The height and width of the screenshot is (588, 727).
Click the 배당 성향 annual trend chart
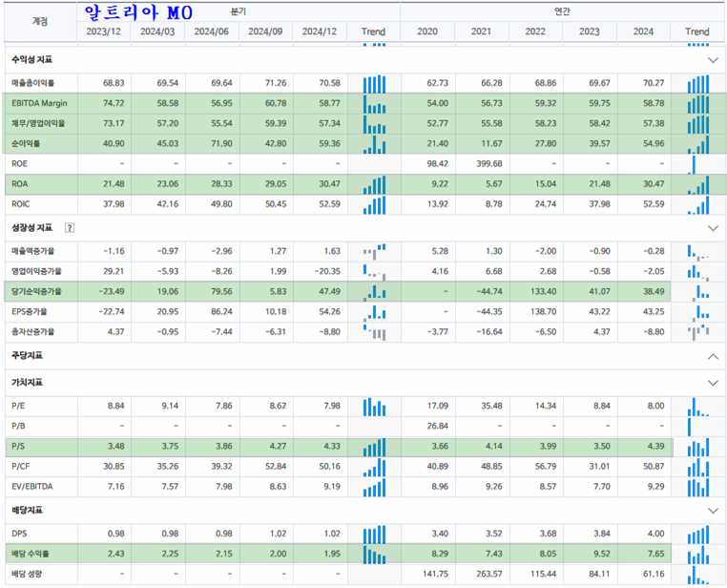click(x=697, y=575)
